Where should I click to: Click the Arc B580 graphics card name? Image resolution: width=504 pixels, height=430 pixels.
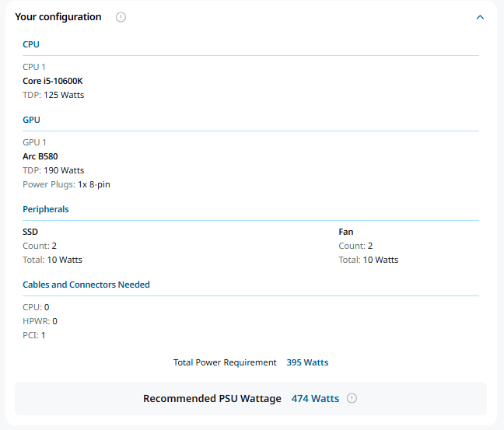pos(40,156)
